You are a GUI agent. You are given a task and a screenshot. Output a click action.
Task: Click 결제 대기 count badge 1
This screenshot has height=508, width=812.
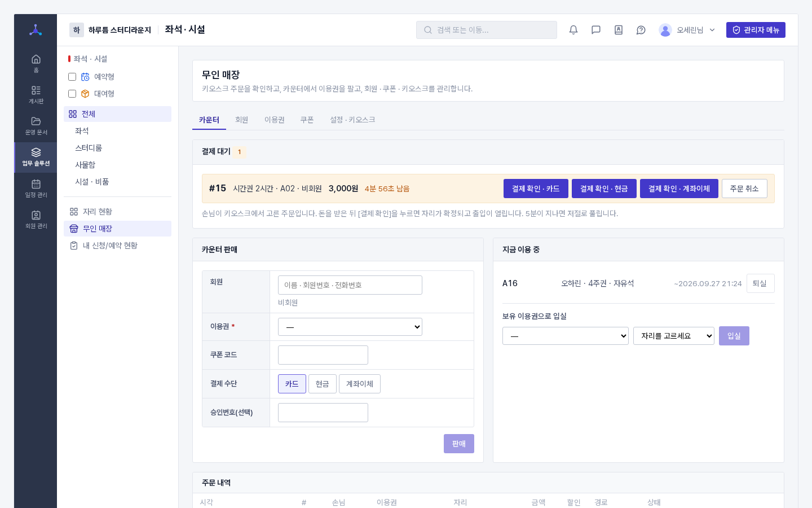pos(240,152)
